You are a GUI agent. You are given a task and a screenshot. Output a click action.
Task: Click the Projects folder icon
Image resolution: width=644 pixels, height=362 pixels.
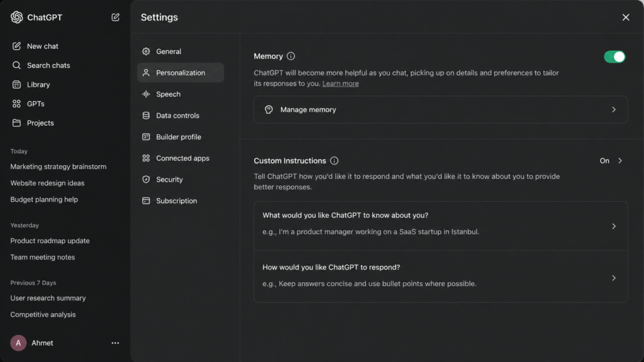16,123
